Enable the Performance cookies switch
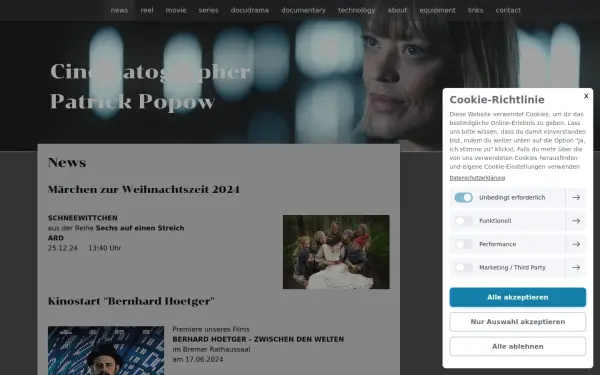The image size is (600, 375). point(463,244)
